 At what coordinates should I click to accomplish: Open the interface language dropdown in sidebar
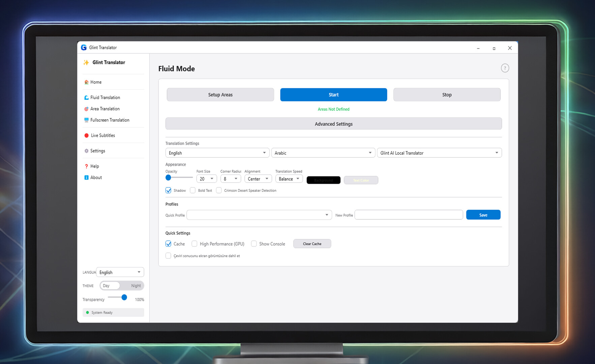[x=120, y=272]
